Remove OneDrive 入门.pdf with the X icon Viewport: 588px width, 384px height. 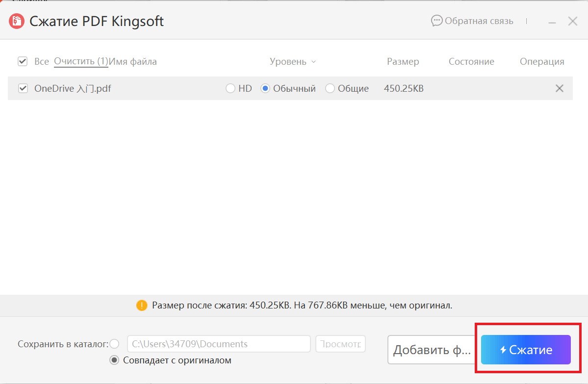pyautogui.click(x=559, y=88)
